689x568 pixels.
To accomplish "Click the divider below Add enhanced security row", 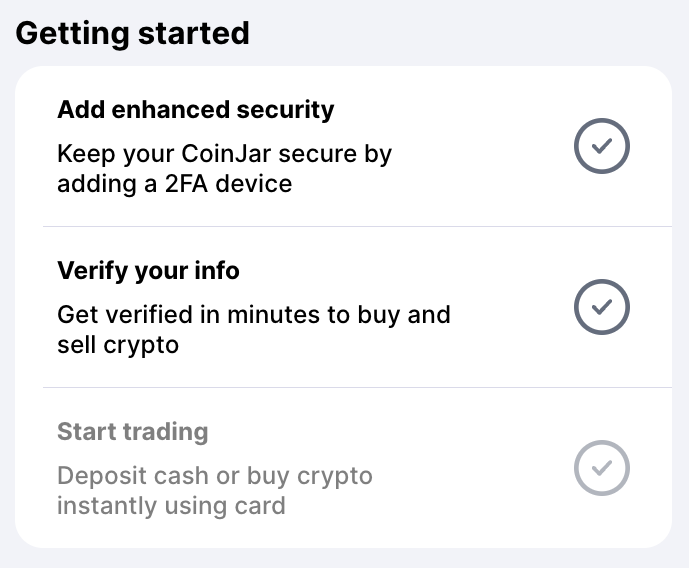I will pos(357,227).
